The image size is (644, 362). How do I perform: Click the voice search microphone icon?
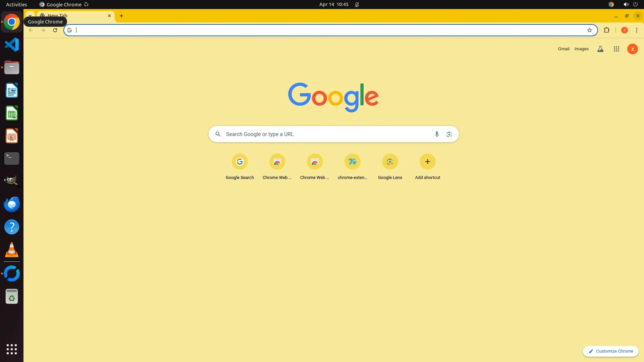point(436,134)
